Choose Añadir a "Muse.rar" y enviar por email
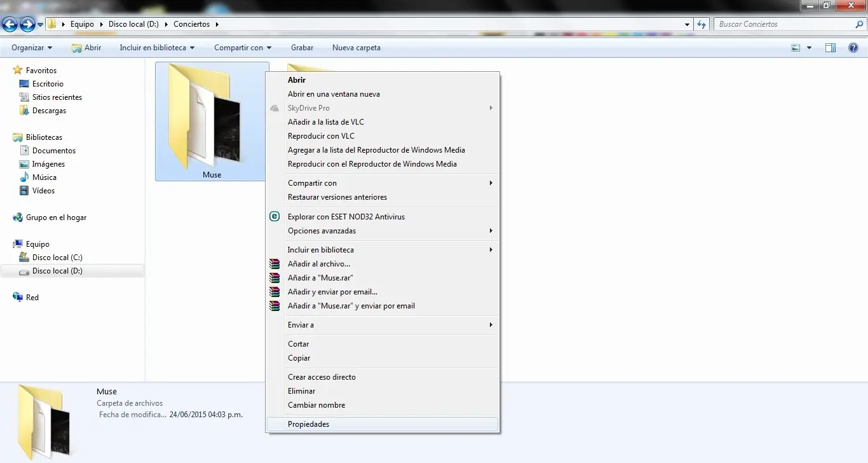The width and height of the screenshot is (868, 463). click(x=382, y=306)
